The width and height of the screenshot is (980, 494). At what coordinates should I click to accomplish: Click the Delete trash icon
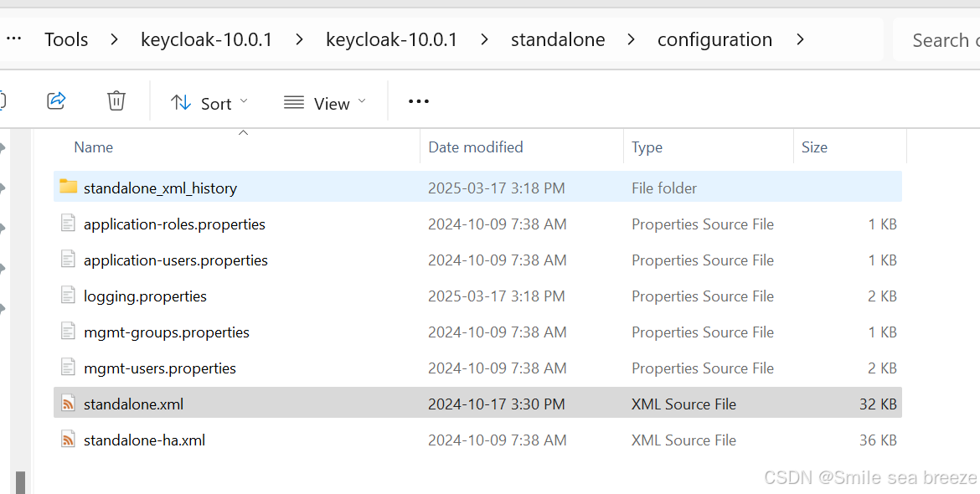[x=116, y=100]
